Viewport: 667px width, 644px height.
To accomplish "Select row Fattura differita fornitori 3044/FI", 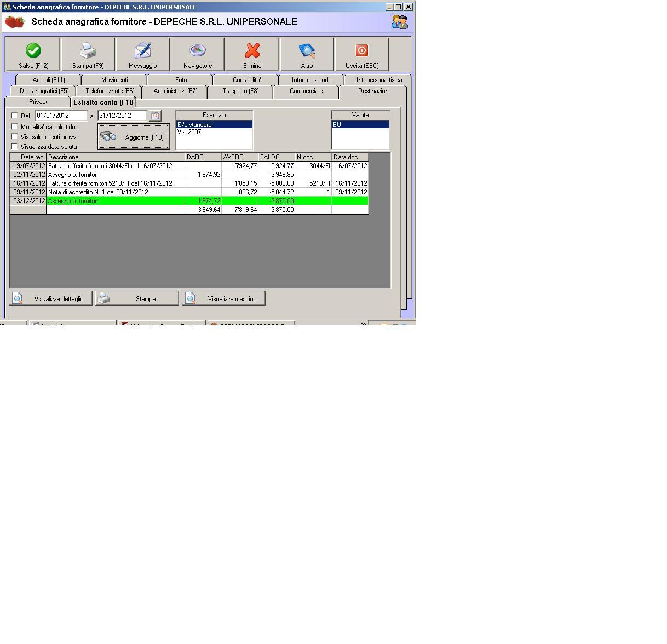I will click(189, 166).
